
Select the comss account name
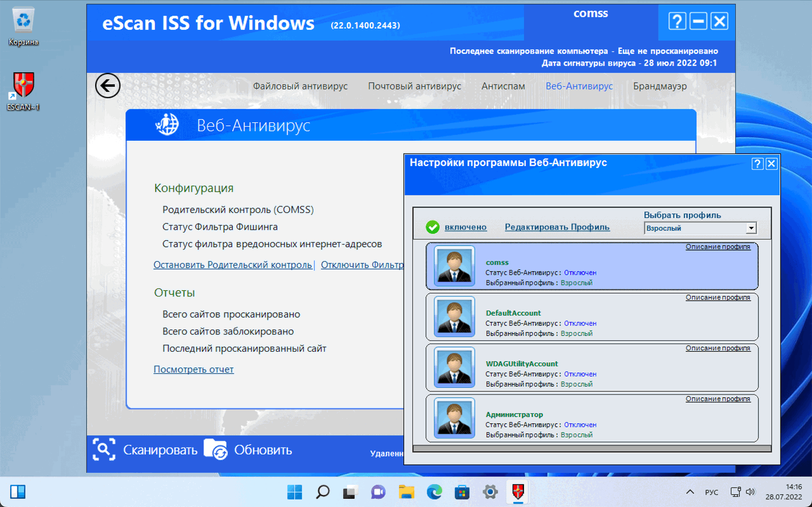pos(497,262)
